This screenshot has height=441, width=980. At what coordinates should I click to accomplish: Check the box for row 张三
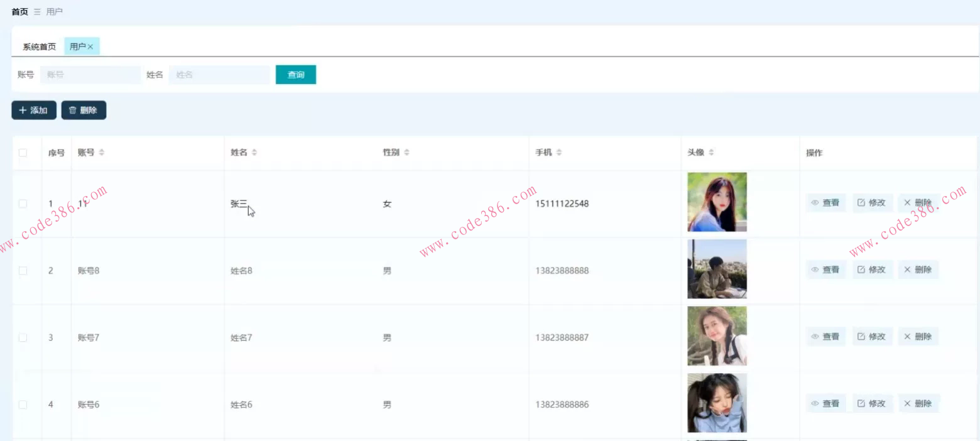click(23, 204)
